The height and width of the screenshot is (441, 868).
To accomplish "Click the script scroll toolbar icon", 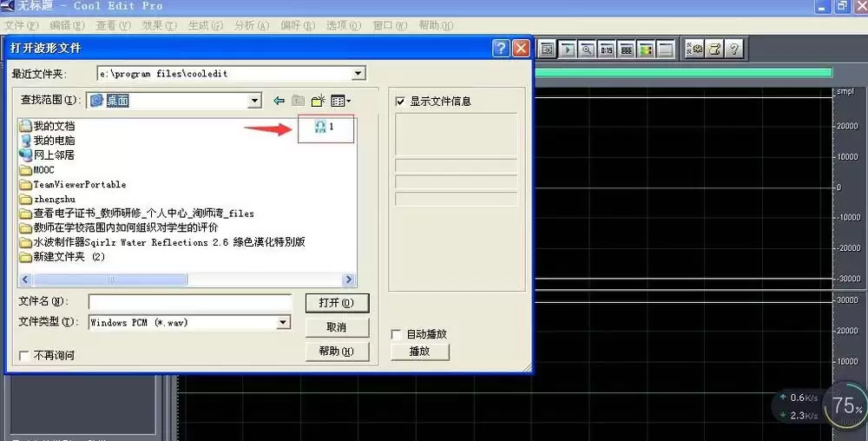I will coord(714,49).
